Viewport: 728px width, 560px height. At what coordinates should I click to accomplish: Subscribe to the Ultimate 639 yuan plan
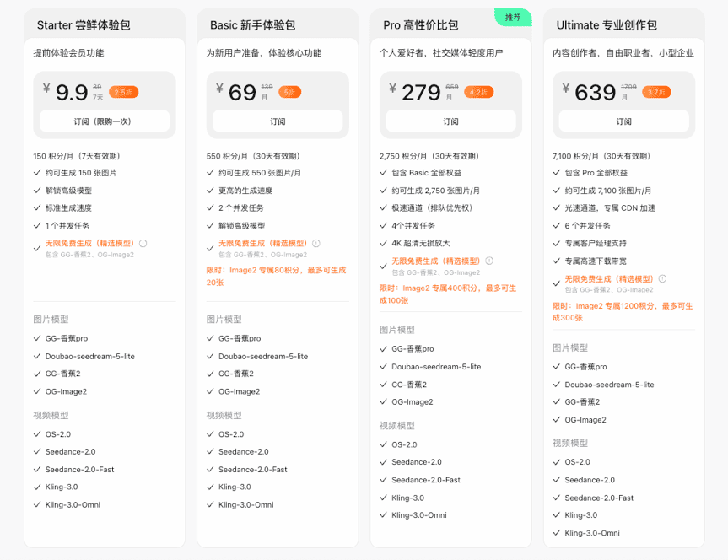[x=623, y=121]
